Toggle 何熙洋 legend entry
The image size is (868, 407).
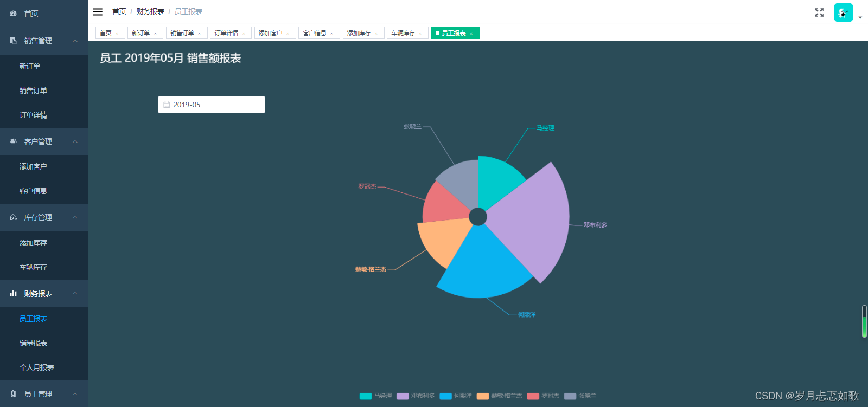[x=456, y=396]
